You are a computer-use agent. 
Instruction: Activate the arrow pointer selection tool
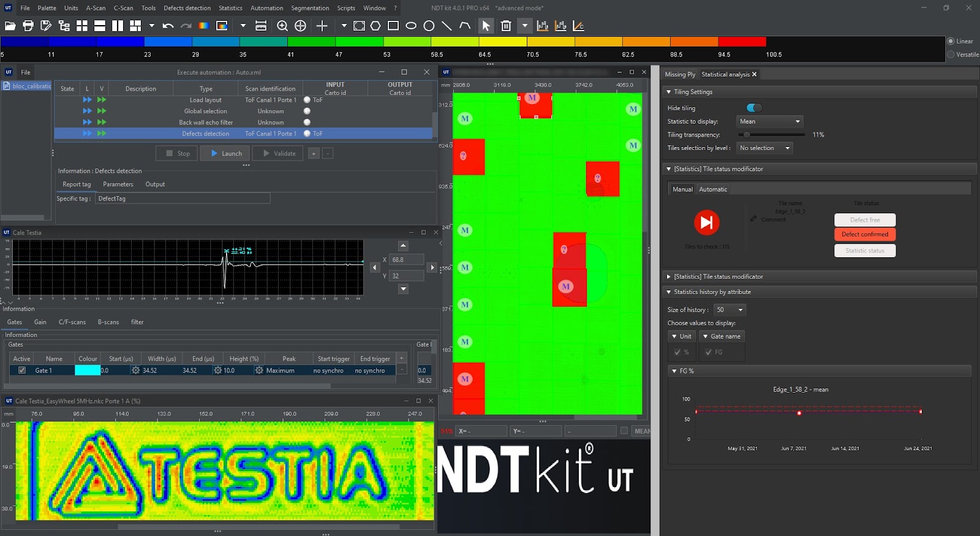486,26
